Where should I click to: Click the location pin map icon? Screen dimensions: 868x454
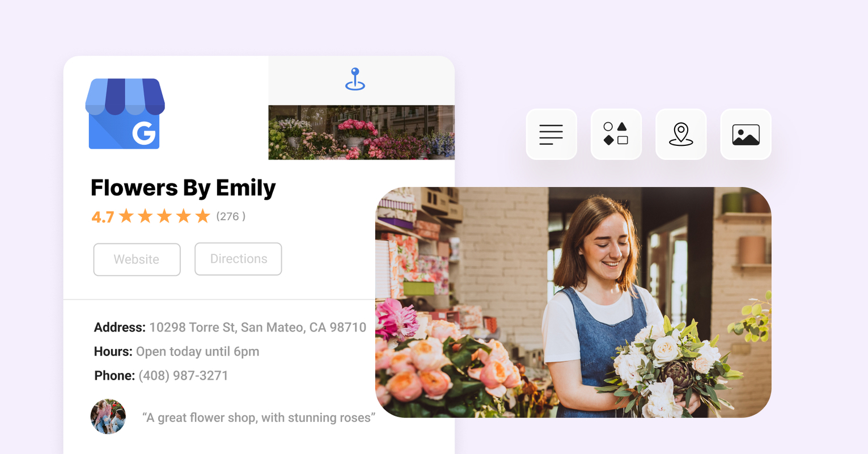680,134
